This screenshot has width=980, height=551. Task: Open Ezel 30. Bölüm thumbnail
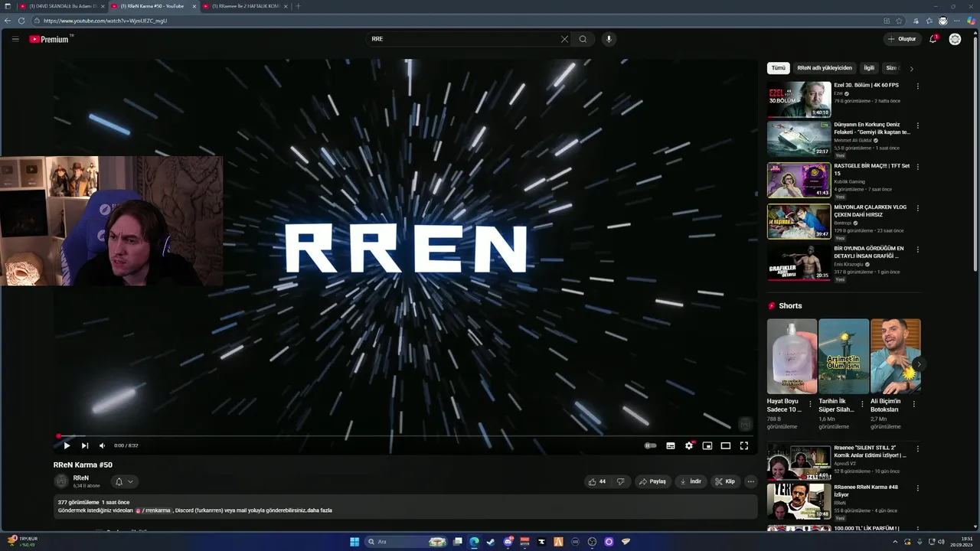coord(799,99)
